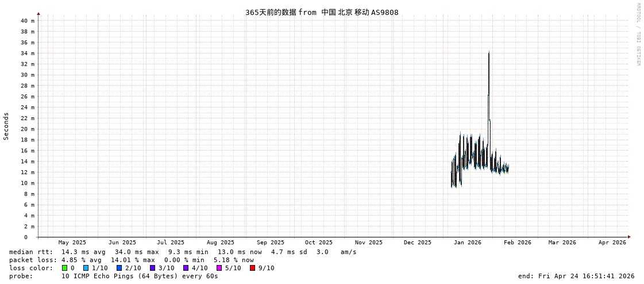Click the blue 2/10 loss swatch
644x284 pixels.
point(119,268)
